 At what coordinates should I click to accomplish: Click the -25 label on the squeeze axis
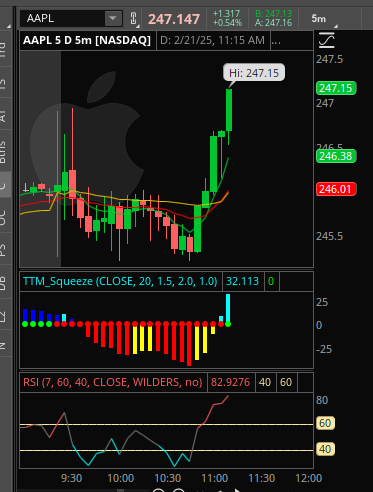(x=324, y=349)
